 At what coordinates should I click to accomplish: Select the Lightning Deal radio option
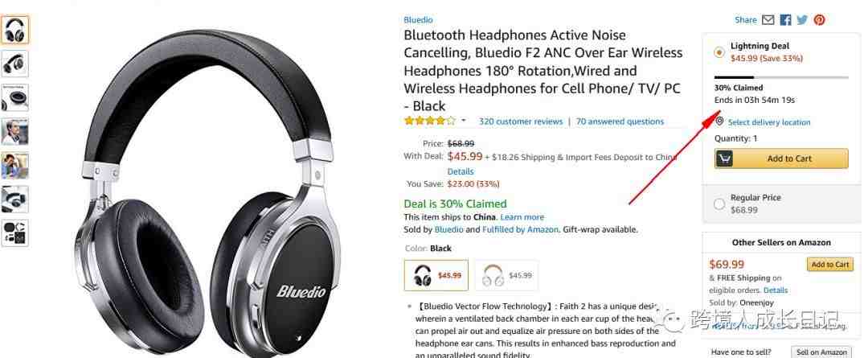point(719,52)
